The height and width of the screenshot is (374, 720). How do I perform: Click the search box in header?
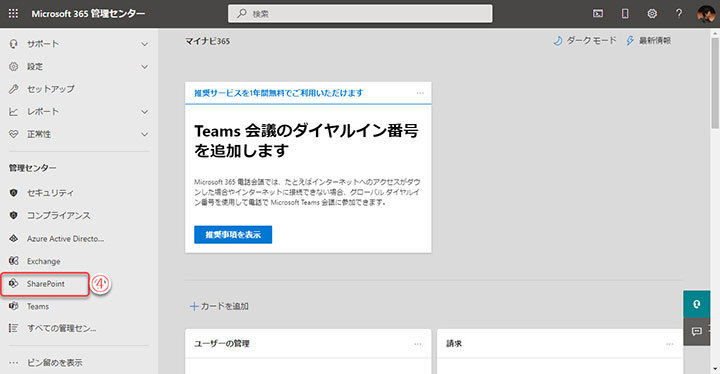click(360, 14)
